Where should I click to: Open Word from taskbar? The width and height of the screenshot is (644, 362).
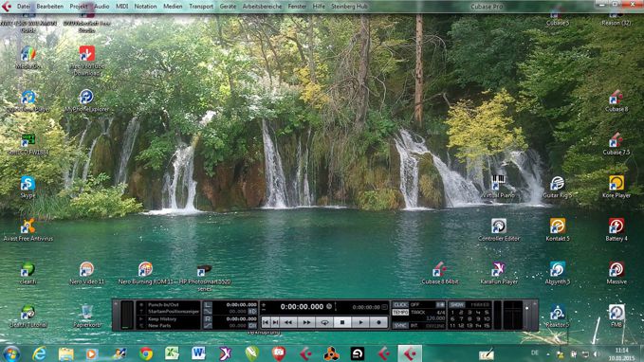point(198,353)
